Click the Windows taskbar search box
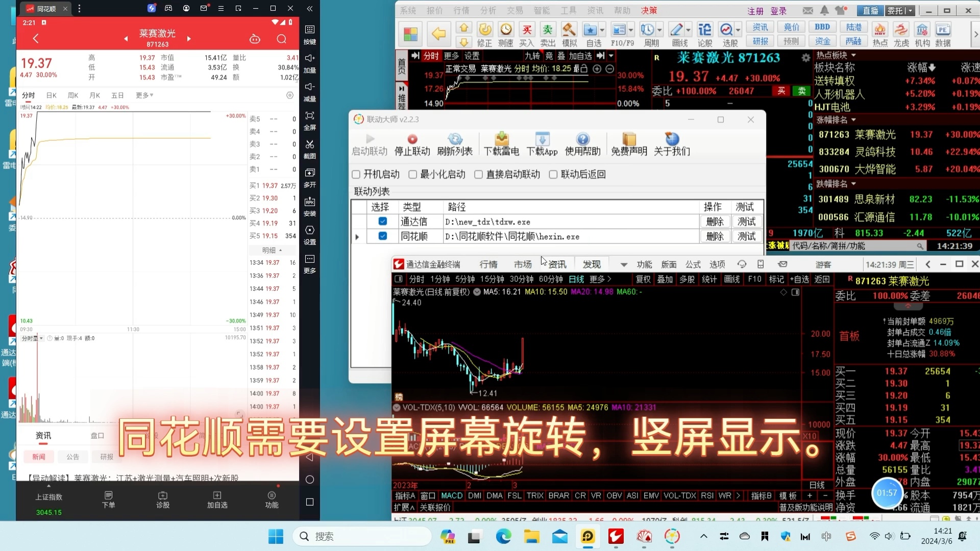Screen dimensions: 980x551 tap(362, 536)
